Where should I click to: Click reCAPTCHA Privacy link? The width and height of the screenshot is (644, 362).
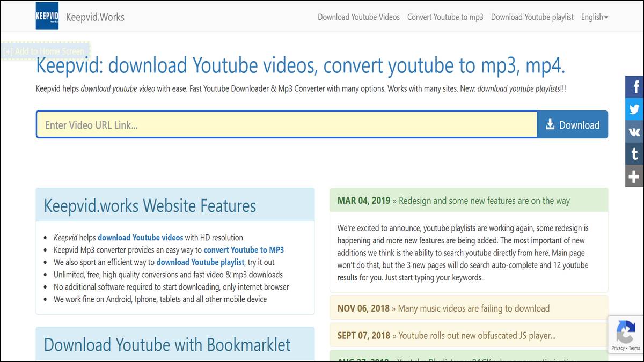coord(618,348)
